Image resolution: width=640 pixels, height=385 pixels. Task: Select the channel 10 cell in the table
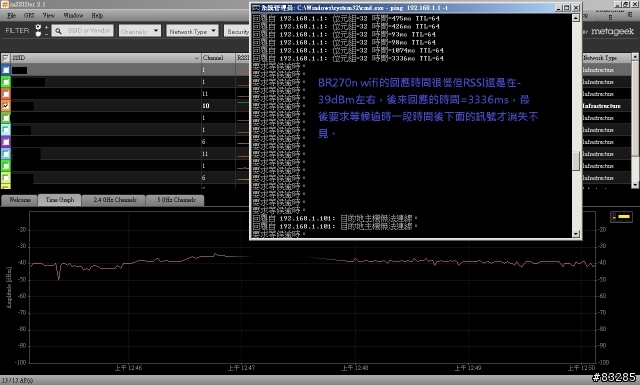point(218,106)
